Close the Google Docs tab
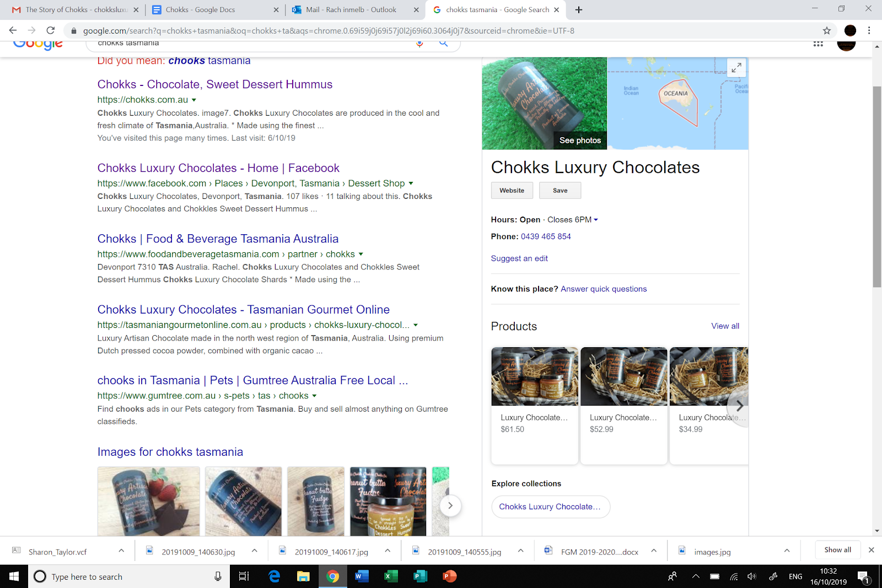 point(276,10)
